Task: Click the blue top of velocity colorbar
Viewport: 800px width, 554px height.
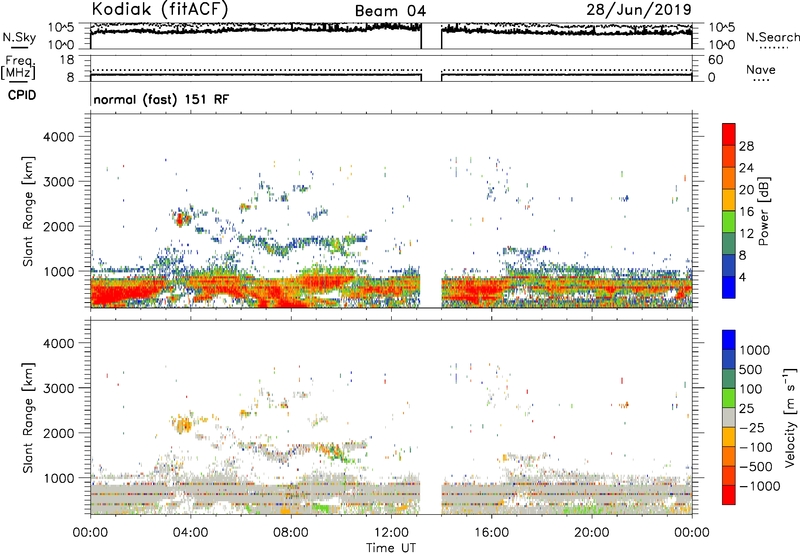Action: [729, 340]
